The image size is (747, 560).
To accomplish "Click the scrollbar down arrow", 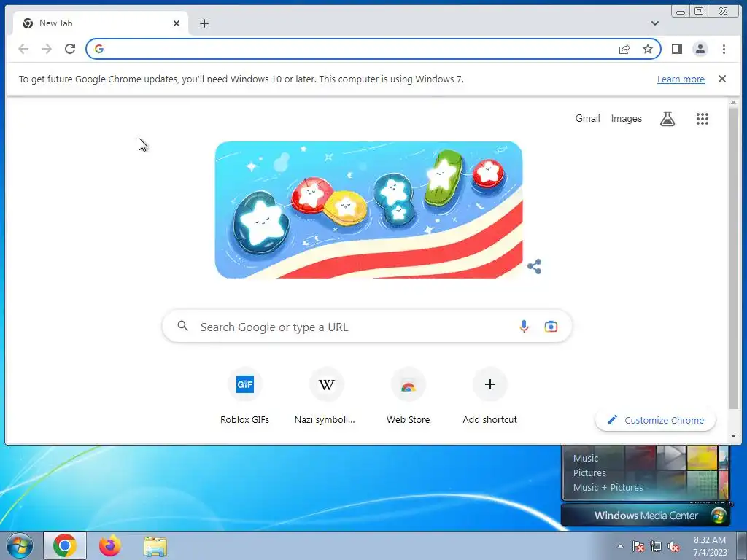I will [733, 436].
